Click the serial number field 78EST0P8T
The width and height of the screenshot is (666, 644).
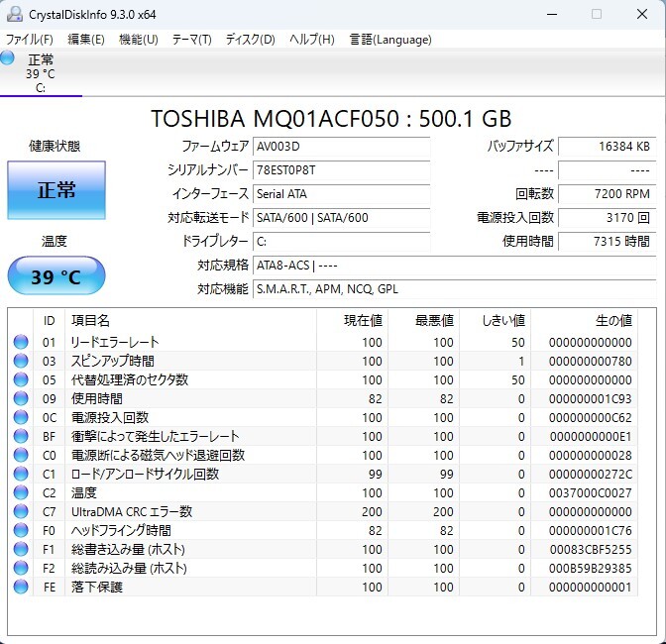[341, 169]
